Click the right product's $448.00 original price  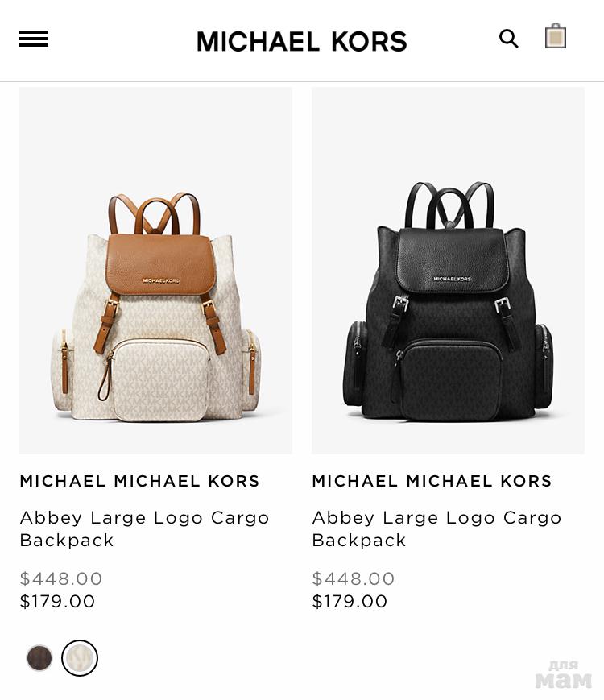pyautogui.click(x=354, y=578)
